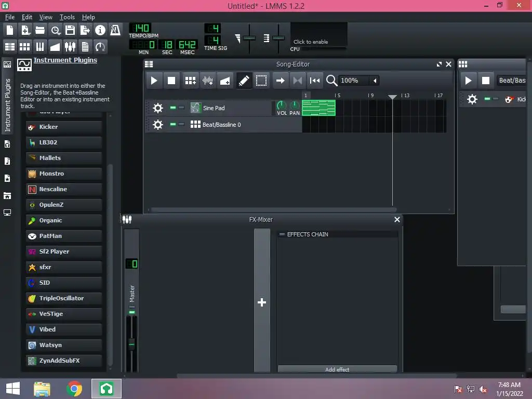Play the song in Song-Editor
Image resolution: width=532 pixels, height=399 pixels.
click(154, 81)
